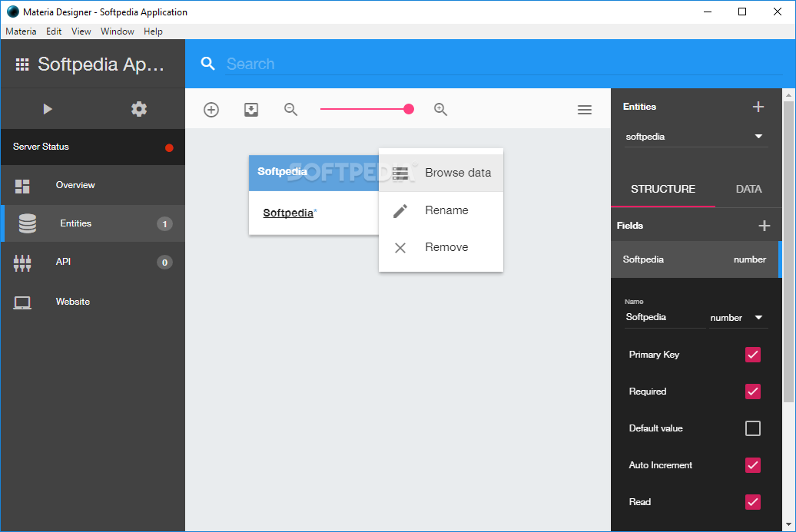Toggle the Primary Key checkbox
796x532 pixels.
[x=753, y=355]
